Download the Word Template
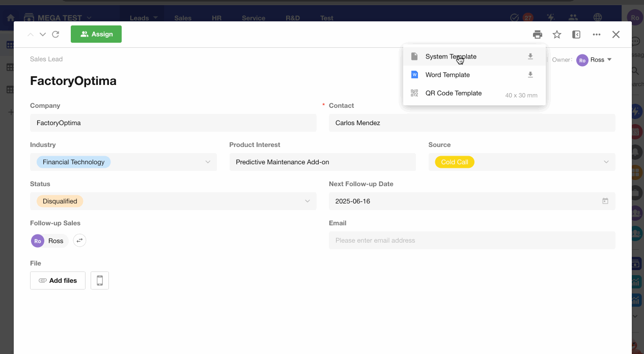644x354 pixels. pyautogui.click(x=530, y=75)
